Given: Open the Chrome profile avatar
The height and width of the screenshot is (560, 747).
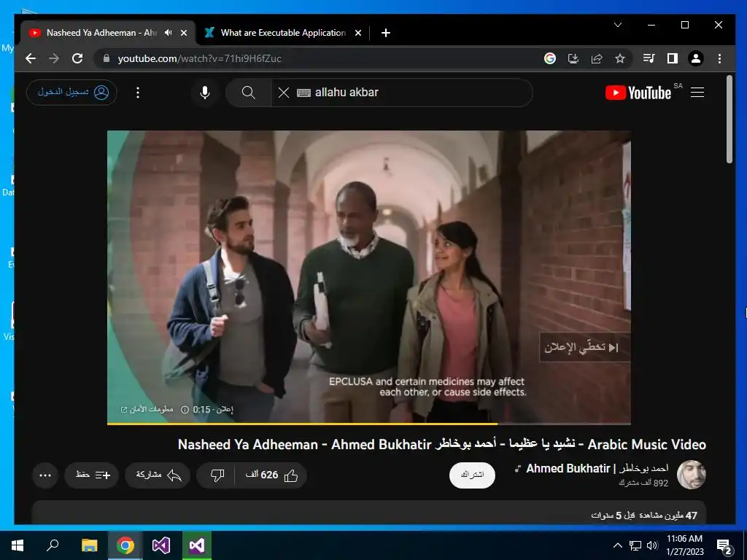Looking at the screenshot, I should click(x=695, y=58).
